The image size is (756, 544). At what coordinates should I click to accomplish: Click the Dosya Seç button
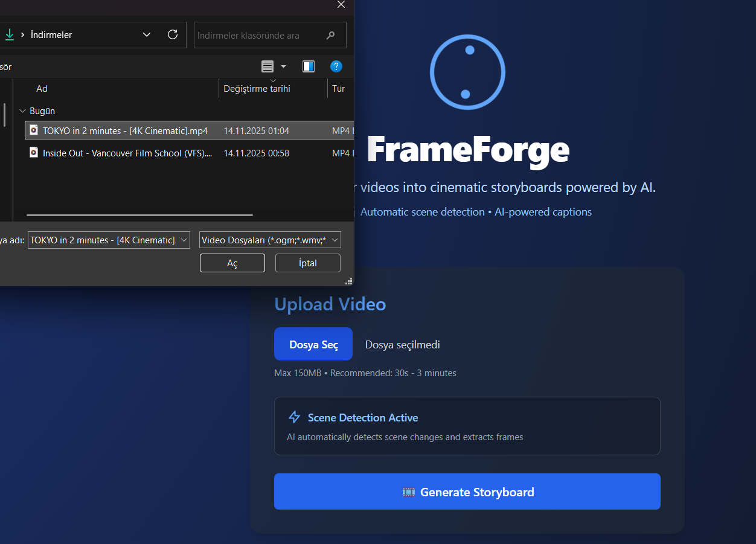click(313, 344)
